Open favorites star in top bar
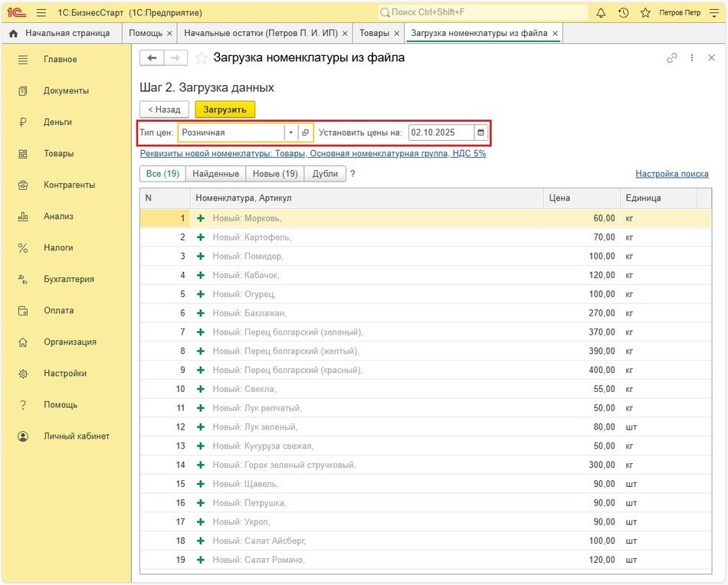The image size is (728, 585). (x=645, y=13)
